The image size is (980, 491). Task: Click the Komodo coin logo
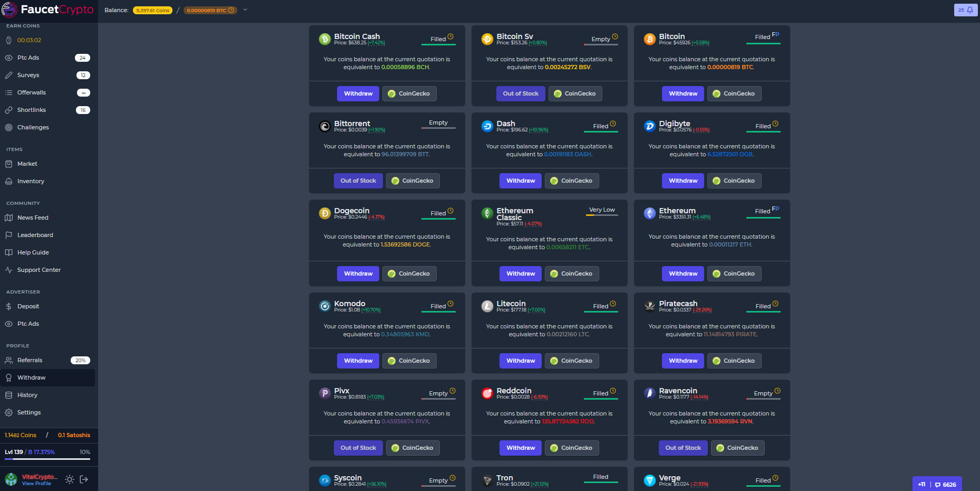point(325,306)
